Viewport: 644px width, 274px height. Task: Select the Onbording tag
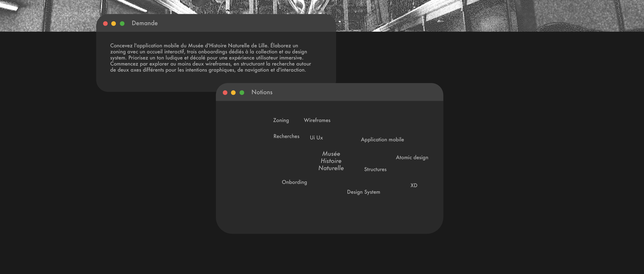tap(294, 182)
